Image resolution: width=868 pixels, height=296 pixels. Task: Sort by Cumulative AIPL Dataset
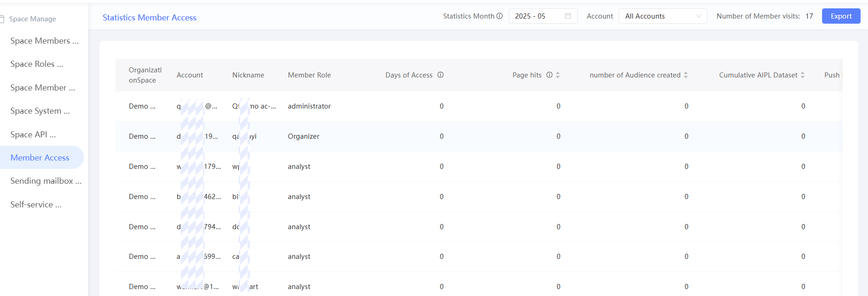pos(803,75)
